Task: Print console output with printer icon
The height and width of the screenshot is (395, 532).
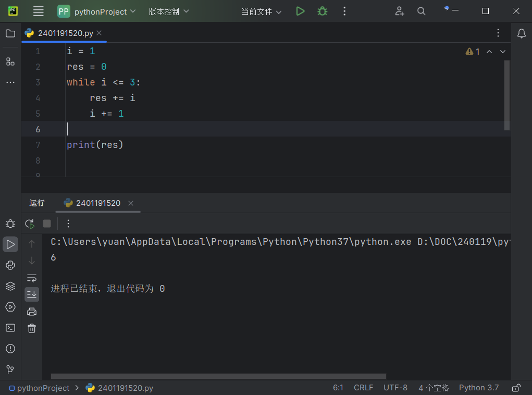Action: [32, 312]
